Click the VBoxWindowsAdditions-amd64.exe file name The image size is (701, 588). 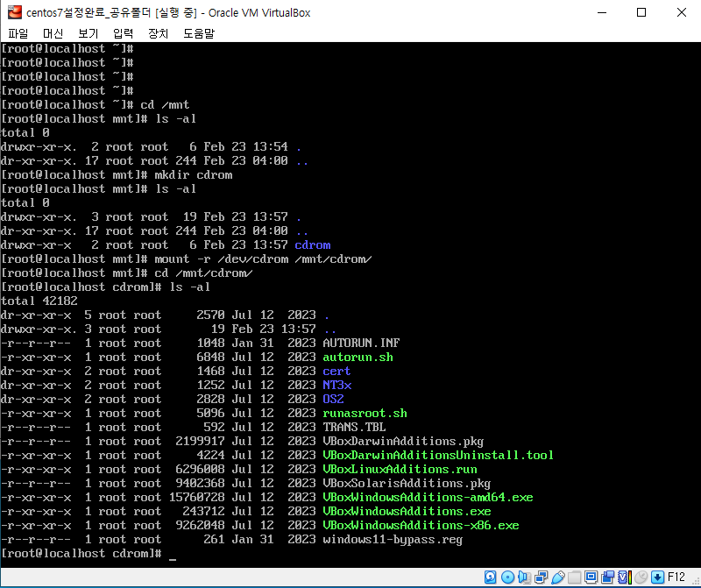[x=428, y=497]
